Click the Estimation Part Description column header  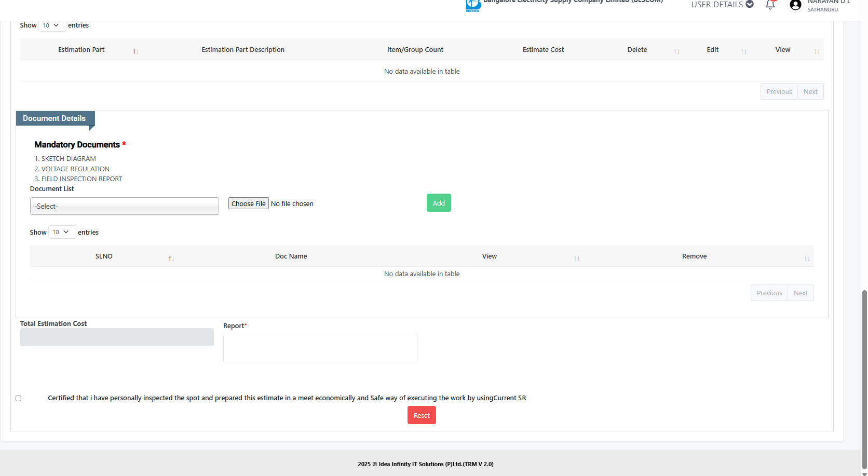pos(243,50)
